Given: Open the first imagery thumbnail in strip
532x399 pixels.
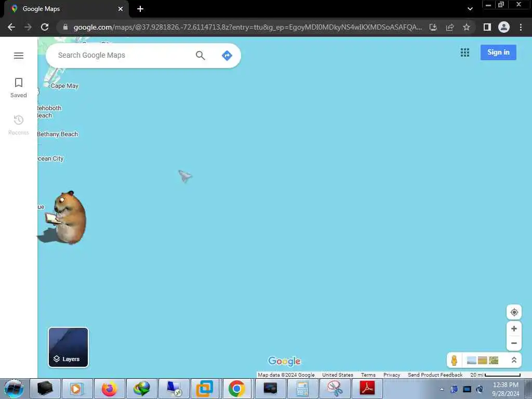Looking at the screenshot, I should click(471, 360).
